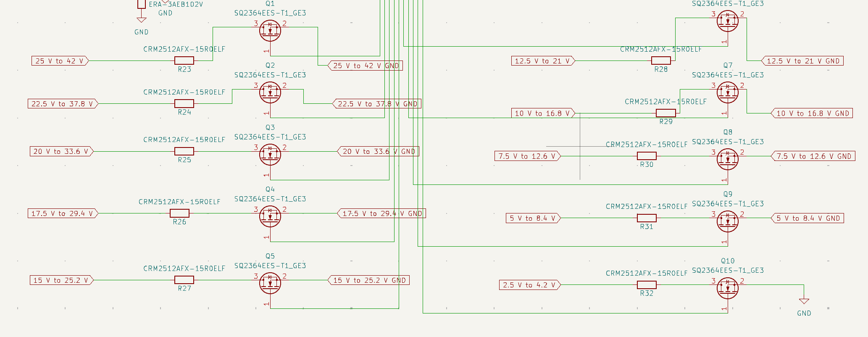Select the 'ERA-3AEB102V' value text
The width and height of the screenshot is (868, 337).
(176, 4)
